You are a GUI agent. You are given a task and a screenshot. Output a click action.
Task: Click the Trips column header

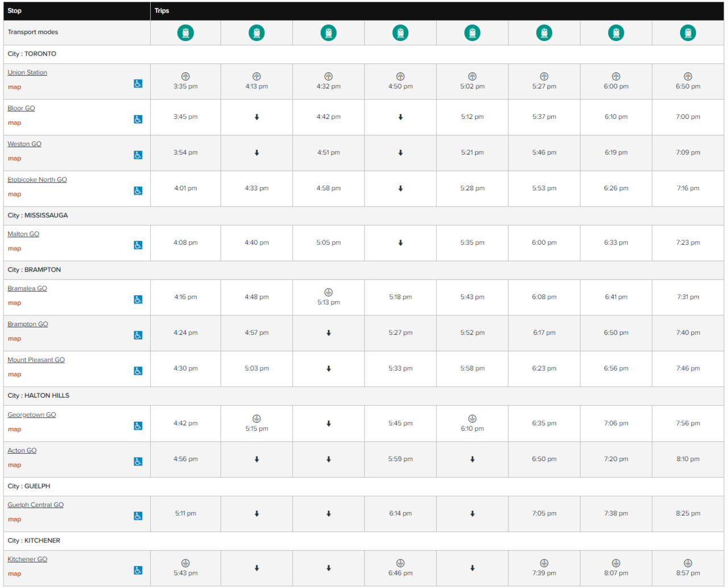pyautogui.click(x=162, y=11)
